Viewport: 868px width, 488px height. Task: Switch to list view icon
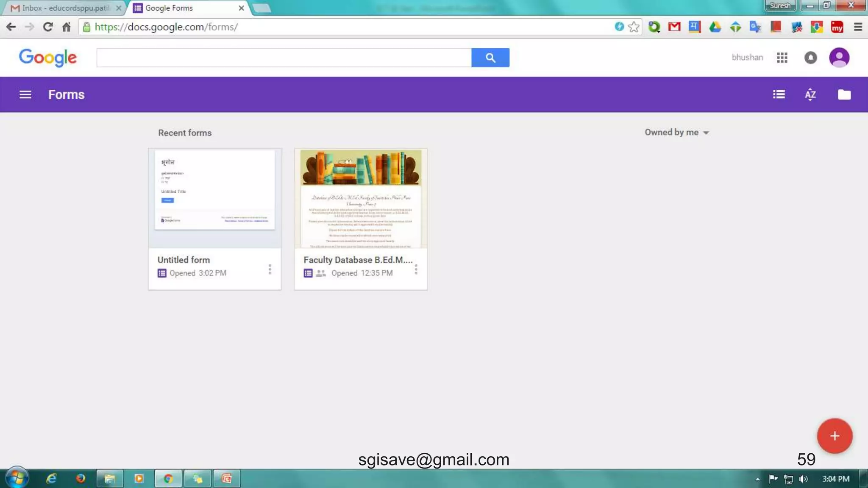point(779,94)
